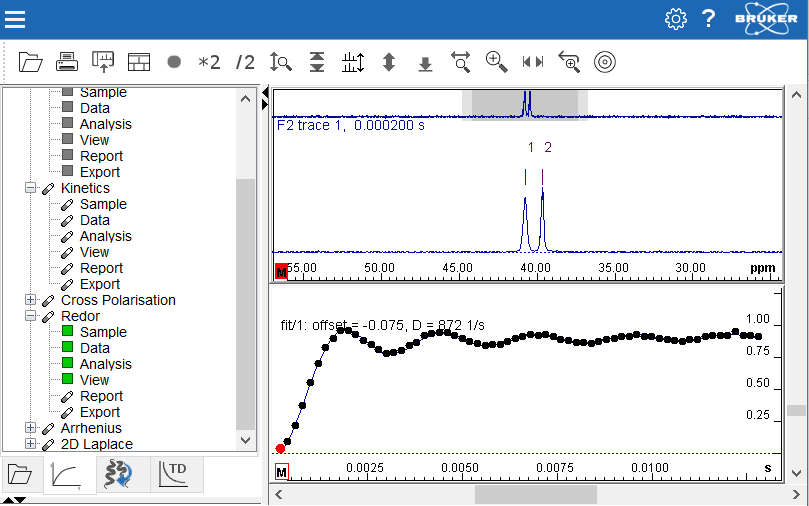Select Analysis under Redor

(105, 364)
